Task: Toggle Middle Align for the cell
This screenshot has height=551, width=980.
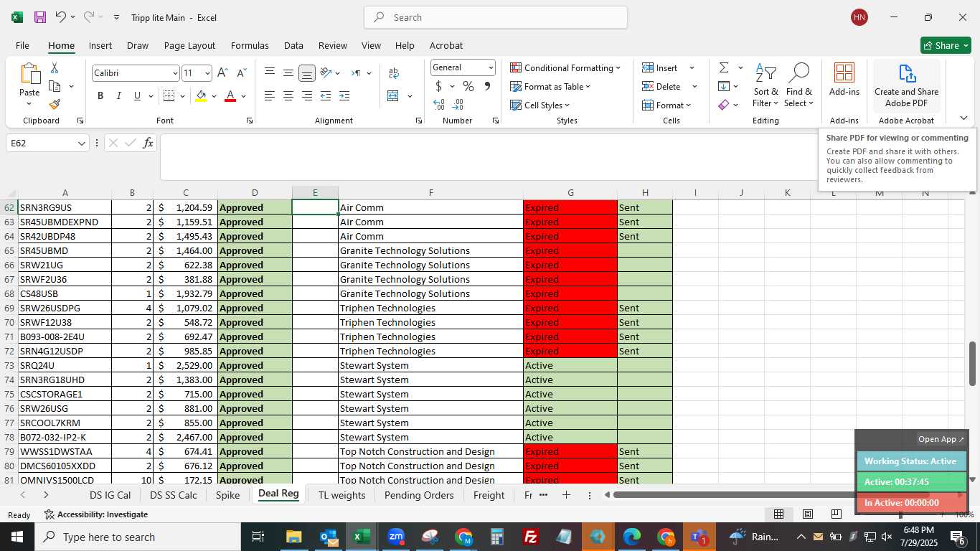Action: click(x=288, y=73)
